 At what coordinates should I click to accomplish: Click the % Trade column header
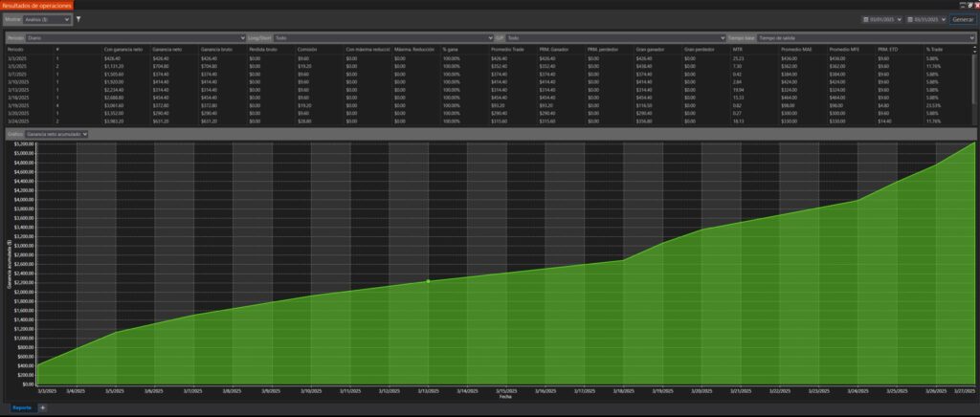[x=935, y=49]
